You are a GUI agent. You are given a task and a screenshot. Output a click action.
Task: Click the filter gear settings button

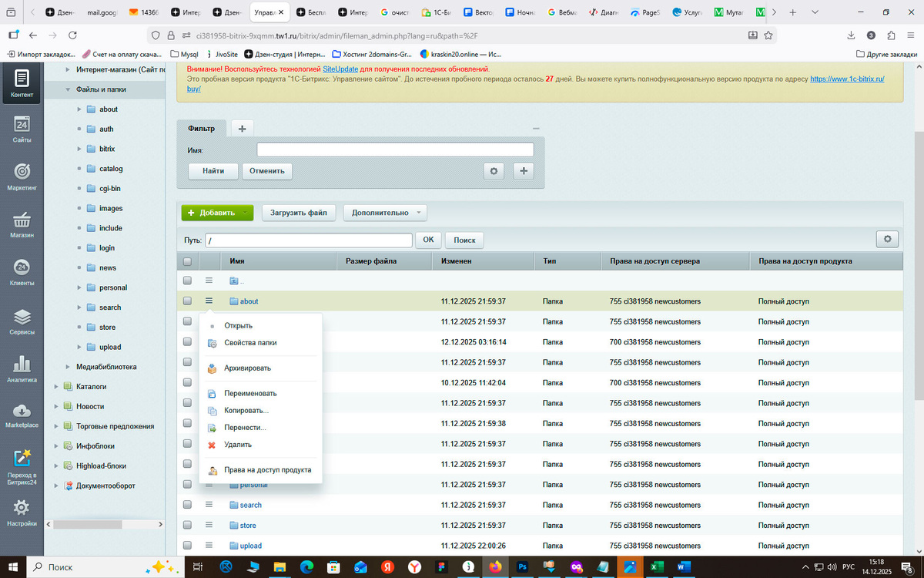tap(494, 170)
